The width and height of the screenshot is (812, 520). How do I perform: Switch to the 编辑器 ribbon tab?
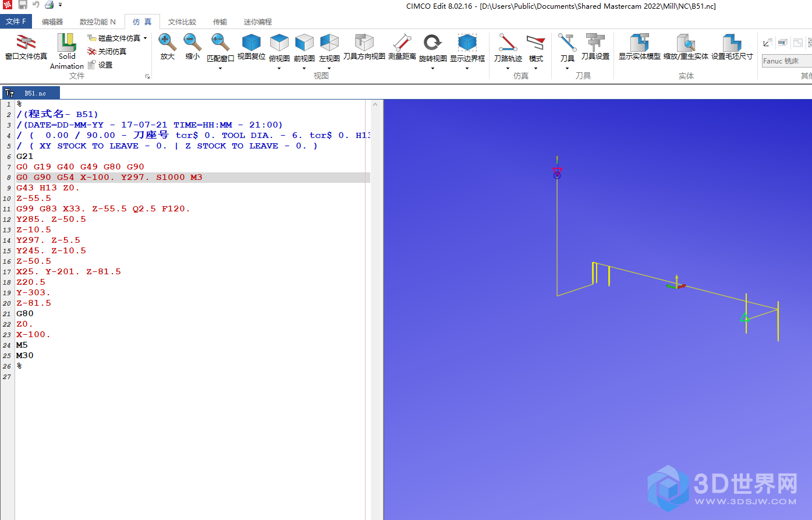click(52, 22)
